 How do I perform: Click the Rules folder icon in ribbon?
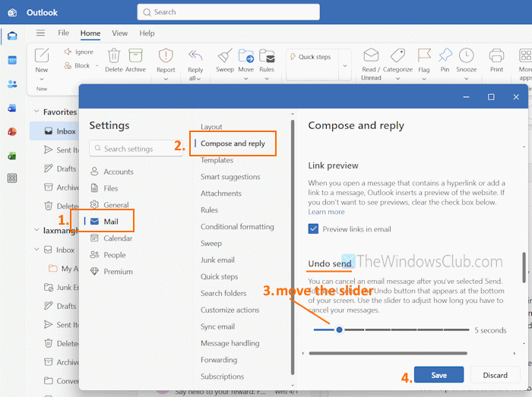267,55
